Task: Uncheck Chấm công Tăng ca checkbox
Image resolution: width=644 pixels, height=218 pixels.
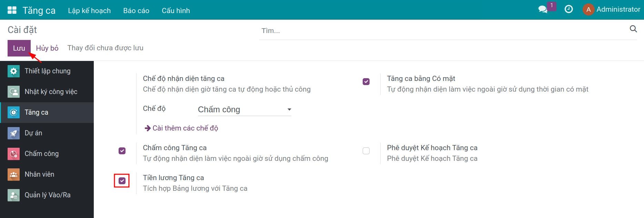Action: (x=122, y=151)
